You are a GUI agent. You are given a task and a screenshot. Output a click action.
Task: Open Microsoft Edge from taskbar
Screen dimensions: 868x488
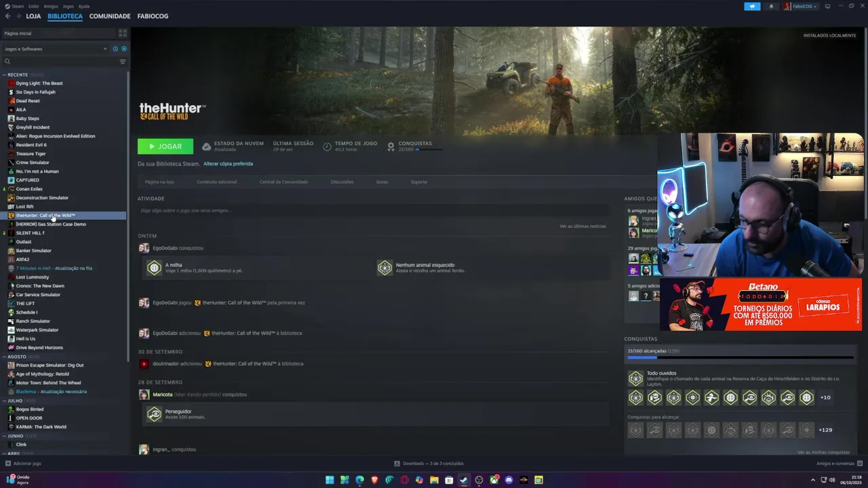pyautogui.click(x=359, y=480)
